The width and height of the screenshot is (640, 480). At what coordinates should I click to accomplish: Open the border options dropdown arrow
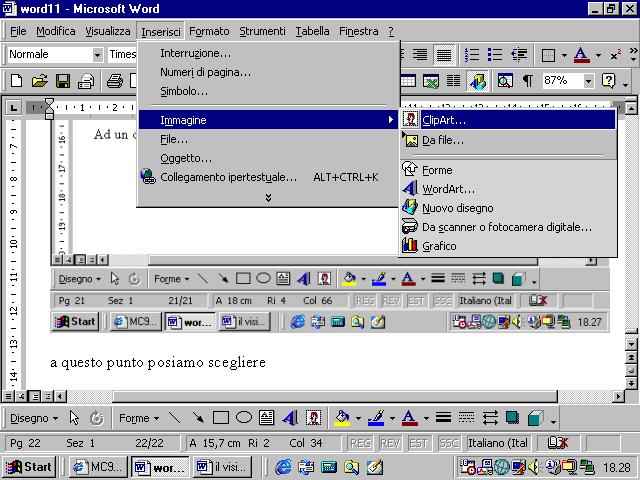click(x=564, y=55)
